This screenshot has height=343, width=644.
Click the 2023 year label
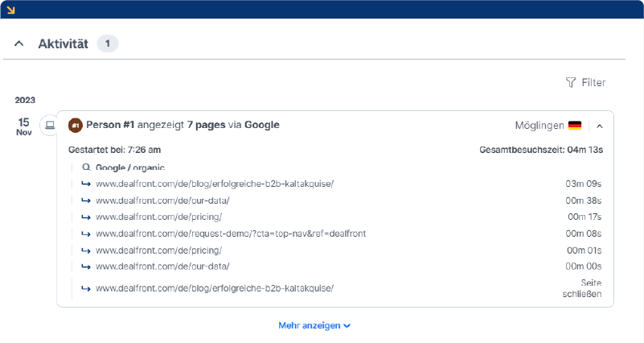(x=25, y=100)
